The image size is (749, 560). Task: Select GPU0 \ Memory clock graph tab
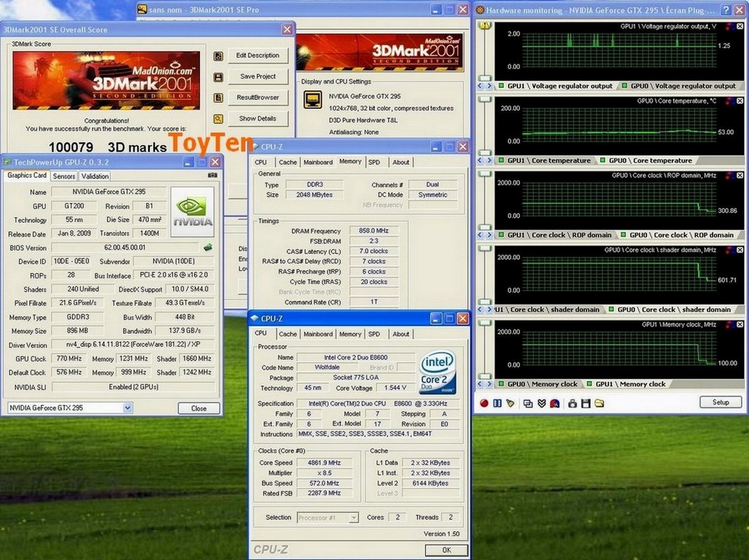pos(538,384)
